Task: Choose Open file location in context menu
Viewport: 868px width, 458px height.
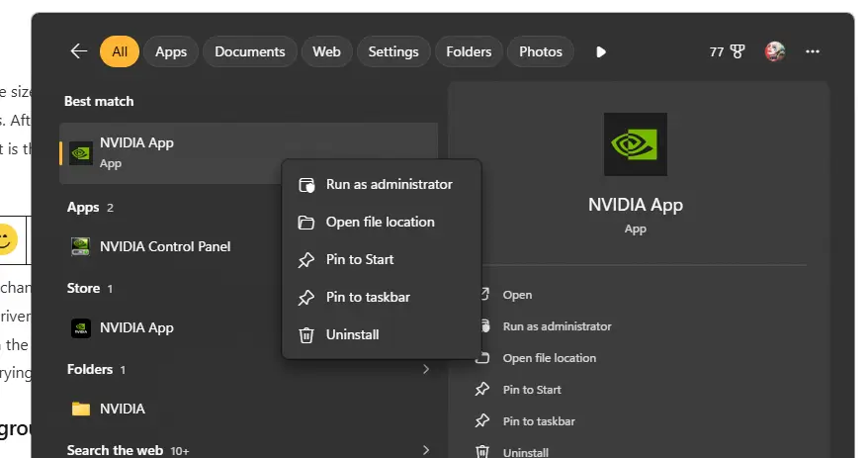Action: [382, 223]
